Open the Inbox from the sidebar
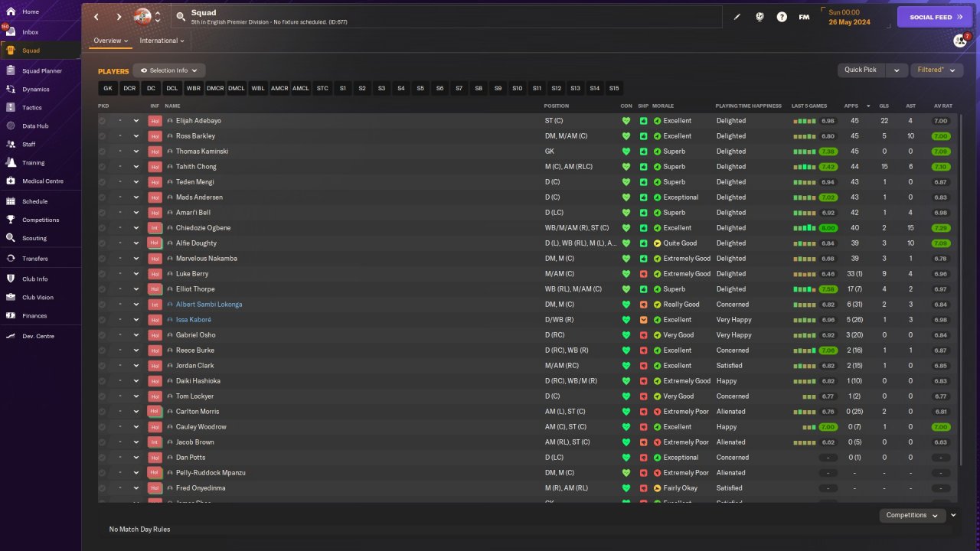Screen dimensions: 980x551 click(31, 32)
